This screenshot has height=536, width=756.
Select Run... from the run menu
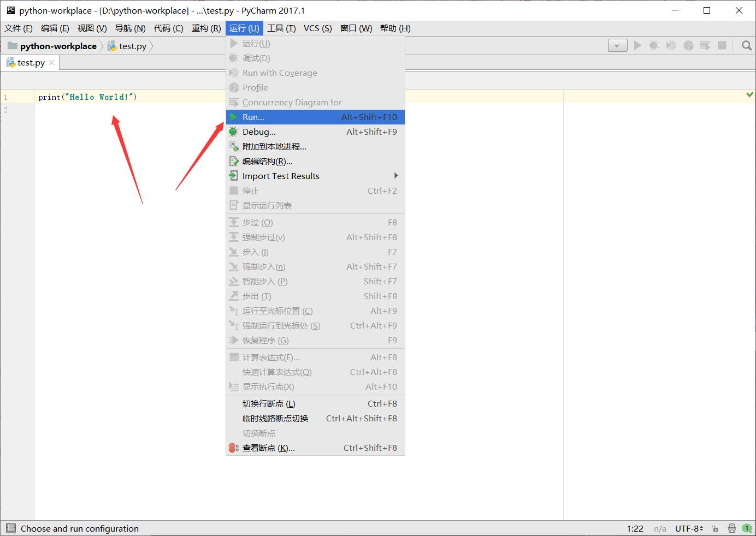(252, 117)
